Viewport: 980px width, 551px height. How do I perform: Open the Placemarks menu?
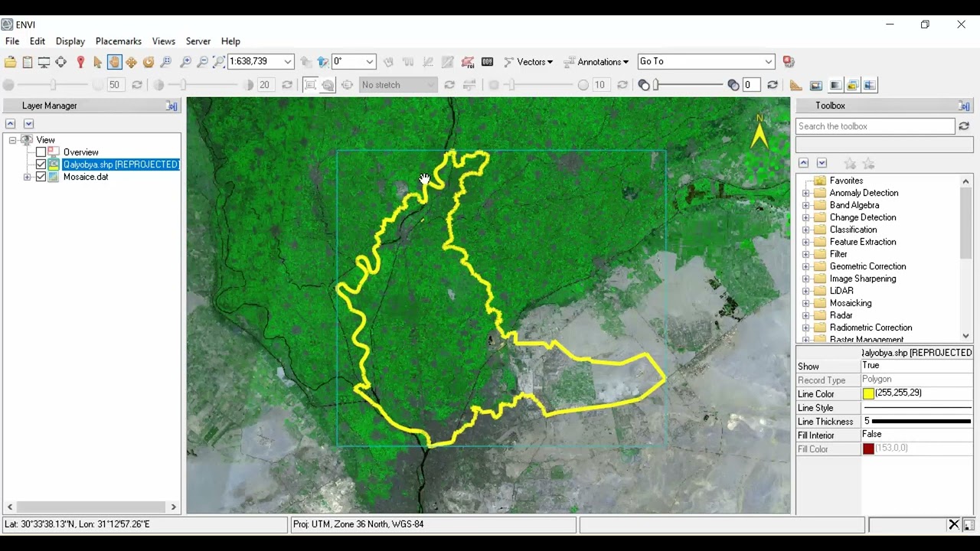(x=119, y=41)
